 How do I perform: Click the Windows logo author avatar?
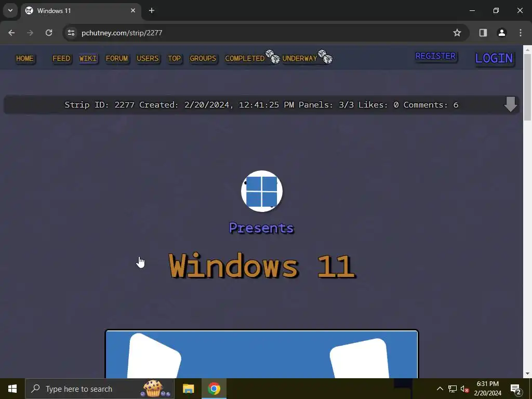(x=262, y=191)
